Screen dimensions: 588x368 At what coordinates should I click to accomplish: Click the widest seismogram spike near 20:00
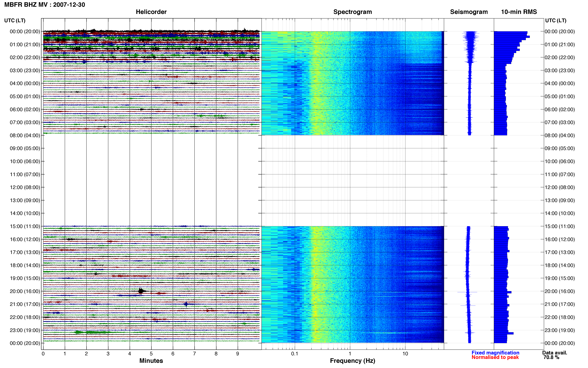[467, 292]
